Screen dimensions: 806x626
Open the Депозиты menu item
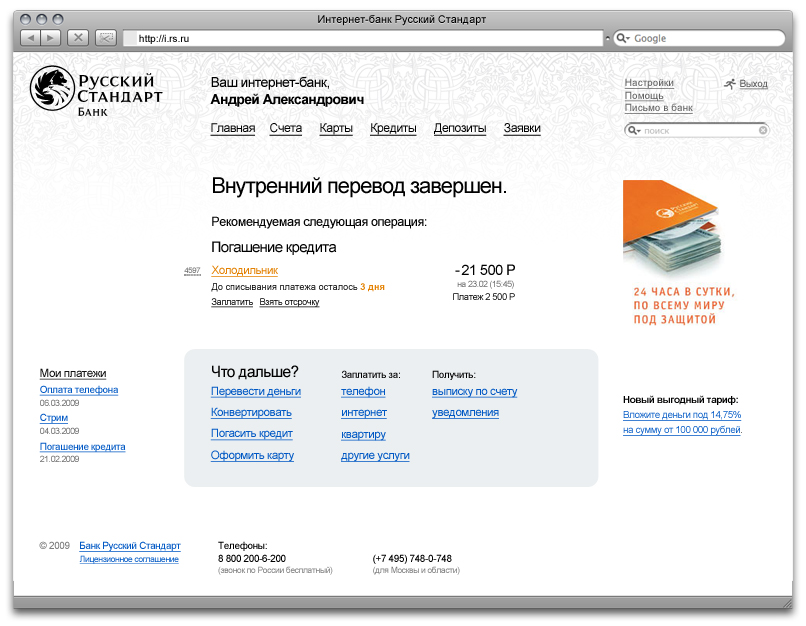coord(460,128)
